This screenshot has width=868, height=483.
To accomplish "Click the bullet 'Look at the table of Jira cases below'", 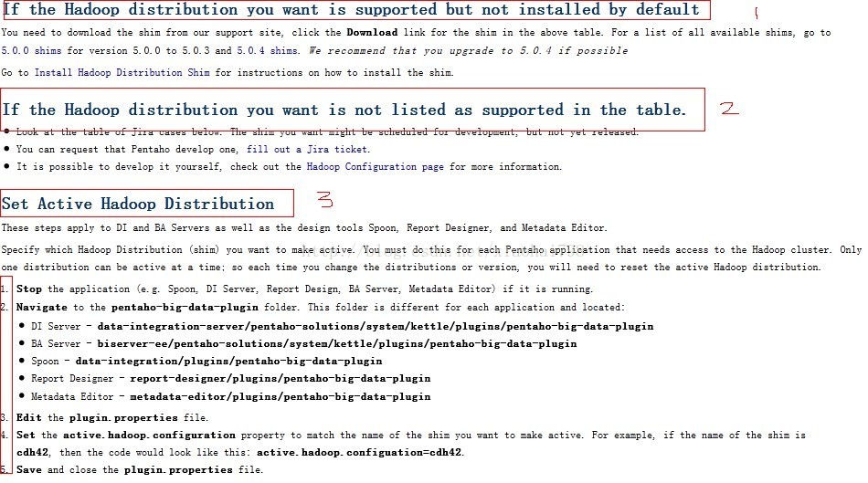I will coord(327,131).
